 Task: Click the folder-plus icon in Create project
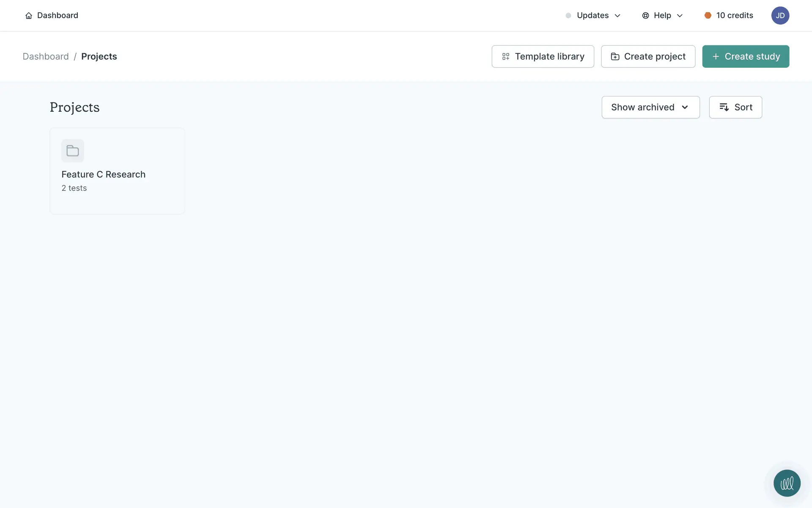coord(615,56)
